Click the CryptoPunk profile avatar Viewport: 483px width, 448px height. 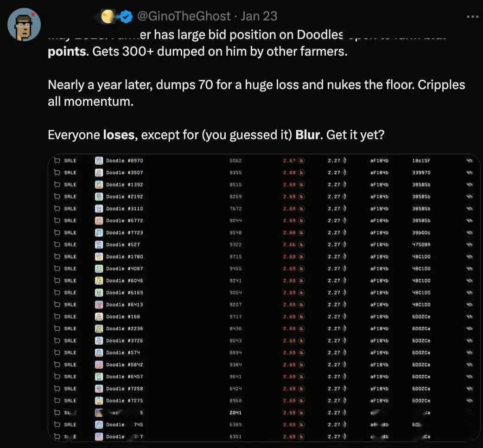pos(24,25)
